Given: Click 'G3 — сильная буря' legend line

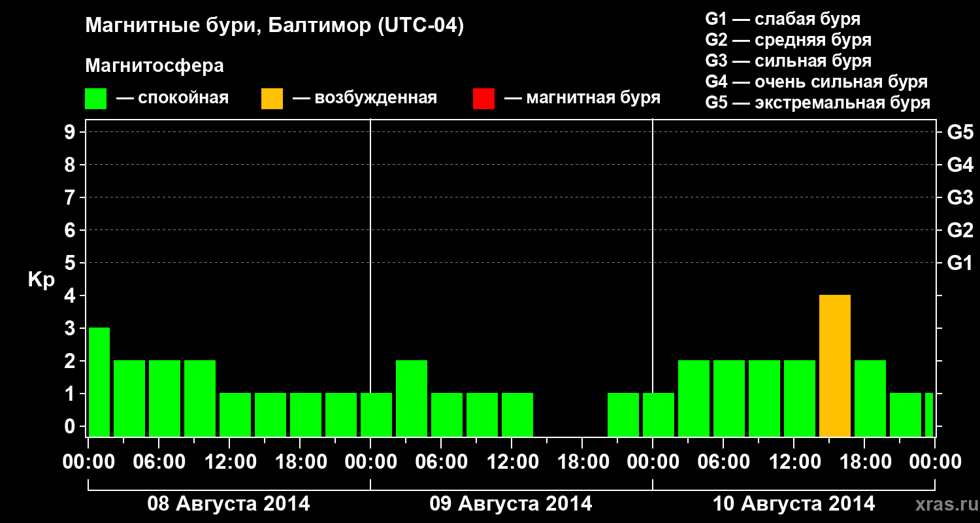Looking at the screenshot, I should point(789,61).
